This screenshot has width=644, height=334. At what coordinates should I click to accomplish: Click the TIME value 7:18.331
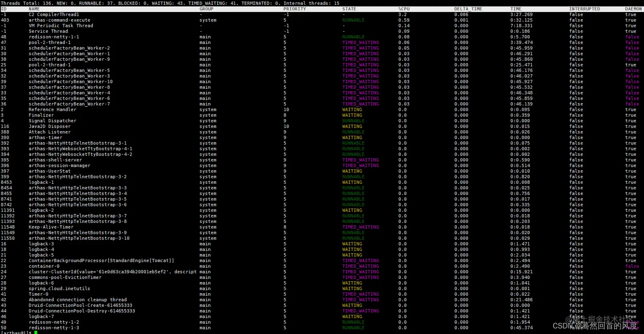tap(522, 26)
